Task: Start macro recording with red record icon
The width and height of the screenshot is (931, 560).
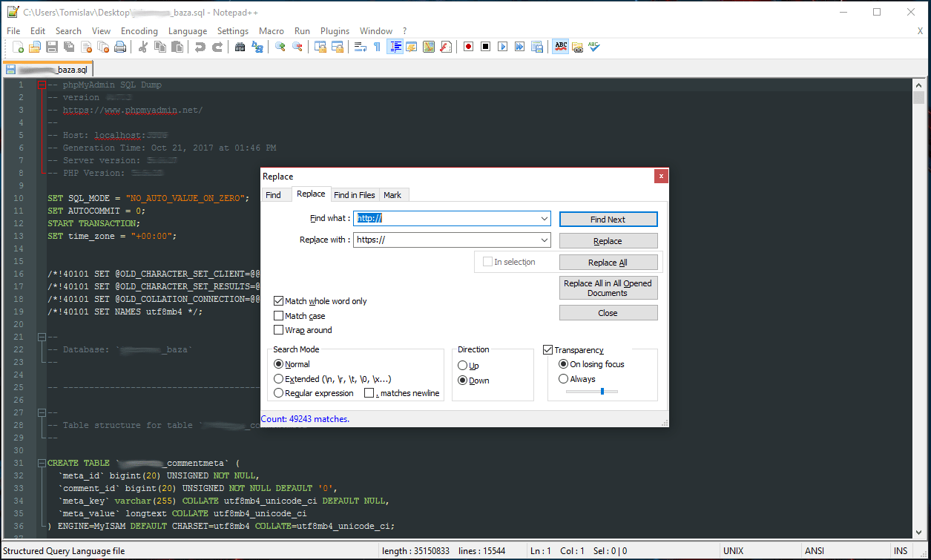Action: pos(469,47)
